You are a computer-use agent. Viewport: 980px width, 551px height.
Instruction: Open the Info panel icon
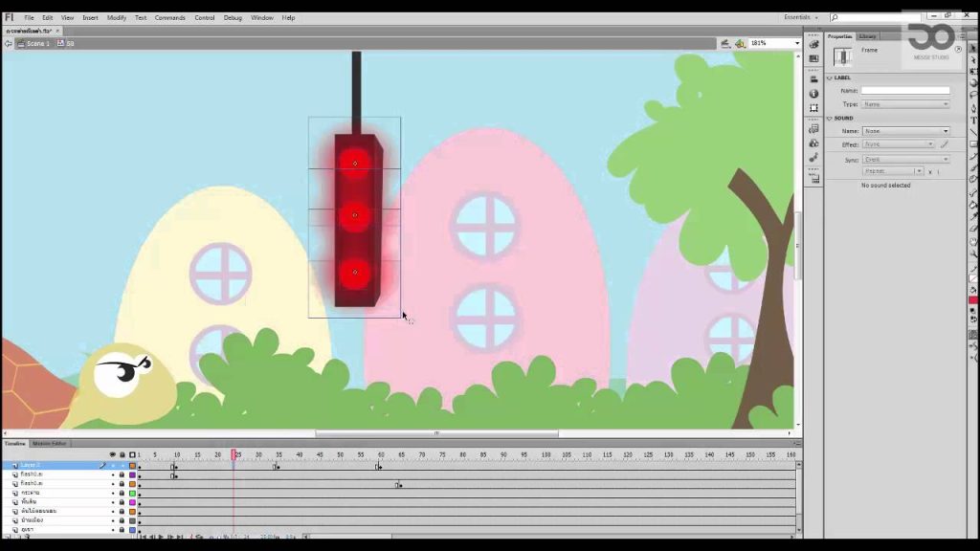tap(813, 94)
